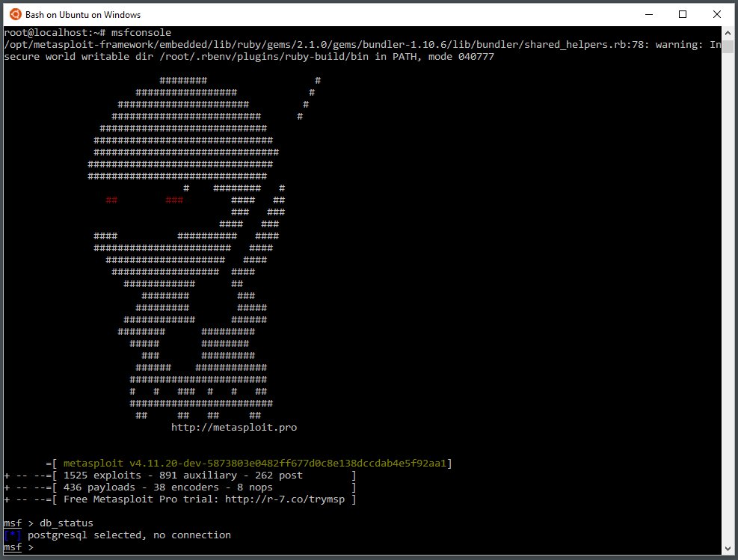This screenshot has height=560, width=738.
Task: Click the Ubuntu icon in title bar
Action: click(x=16, y=15)
